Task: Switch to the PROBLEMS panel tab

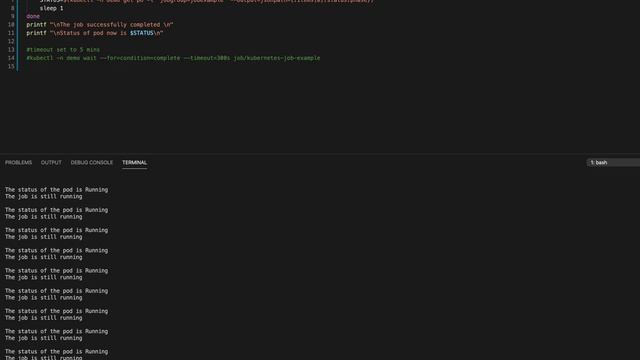Action: [x=18, y=162]
